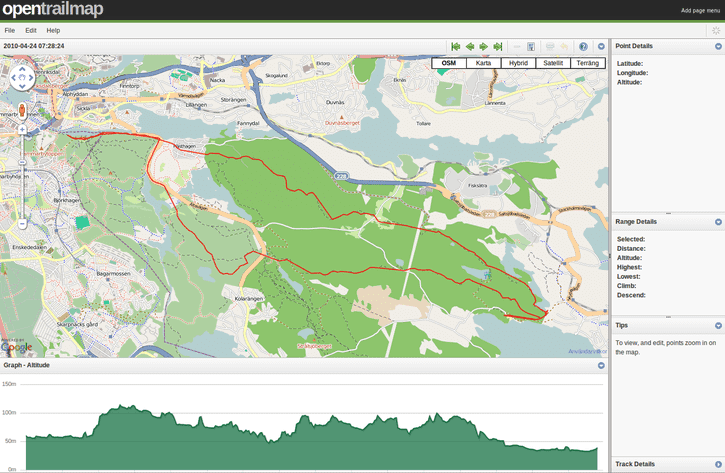Screen dimensions: 725x473
Task: Collapse the map panel toolbar arrow
Action: (601, 47)
